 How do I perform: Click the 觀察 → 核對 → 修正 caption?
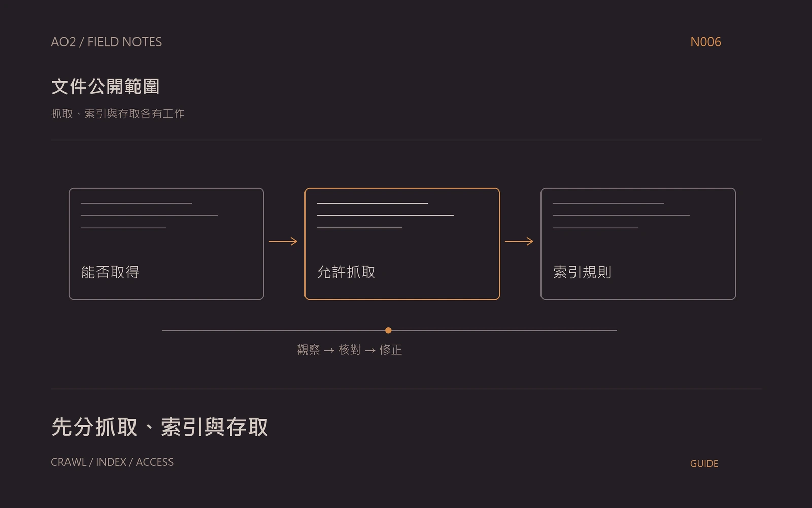[350, 350]
